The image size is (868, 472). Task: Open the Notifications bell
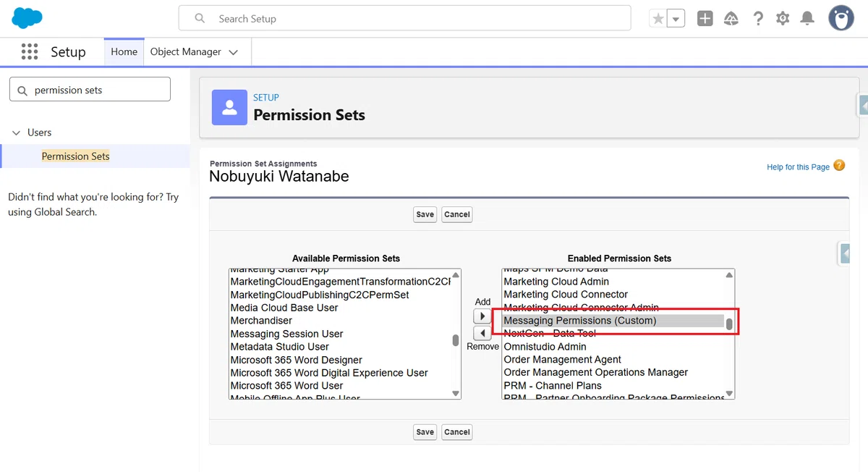coord(807,19)
